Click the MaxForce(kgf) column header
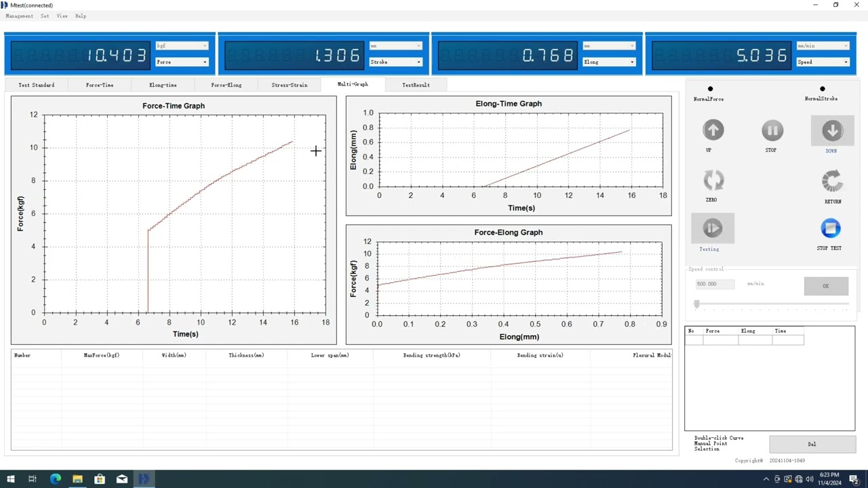Screen dimensions: 868x488 [102, 355]
